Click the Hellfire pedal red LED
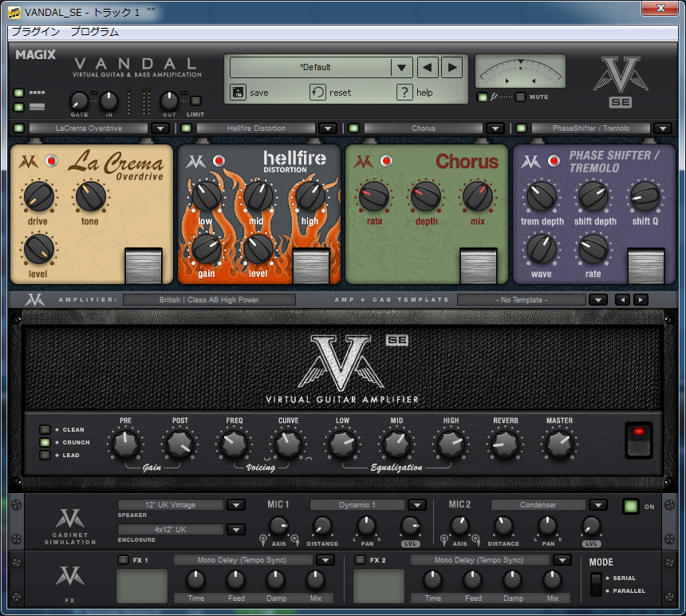686x616 pixels. coord(219,161)
